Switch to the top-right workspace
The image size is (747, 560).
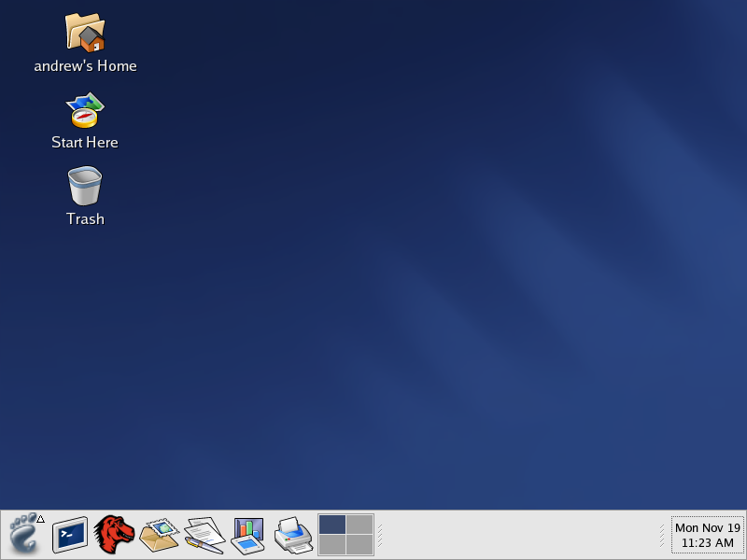[x=359, y=525]
